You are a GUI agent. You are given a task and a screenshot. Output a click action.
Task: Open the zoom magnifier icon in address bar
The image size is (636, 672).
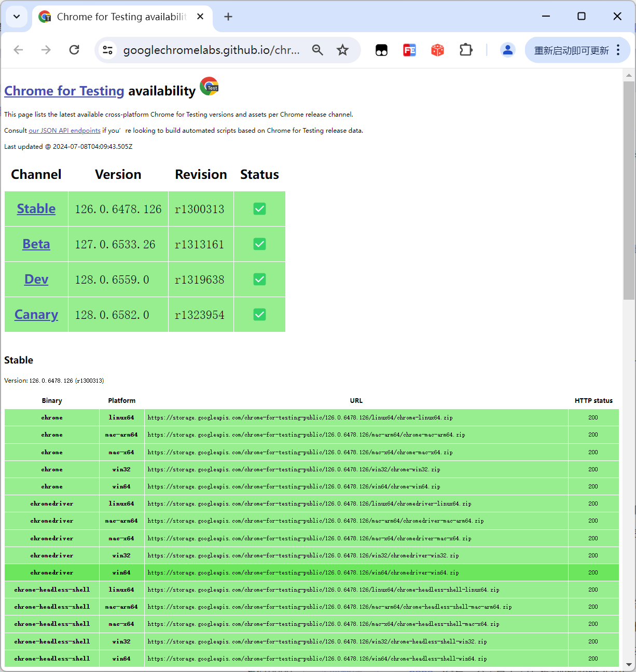click(x=317, y=50)
